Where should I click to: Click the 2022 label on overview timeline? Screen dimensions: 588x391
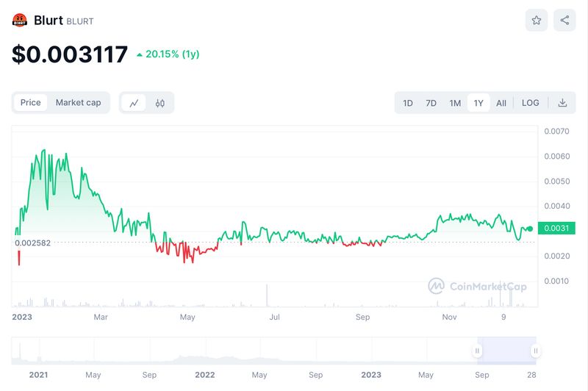coord(204,375)
